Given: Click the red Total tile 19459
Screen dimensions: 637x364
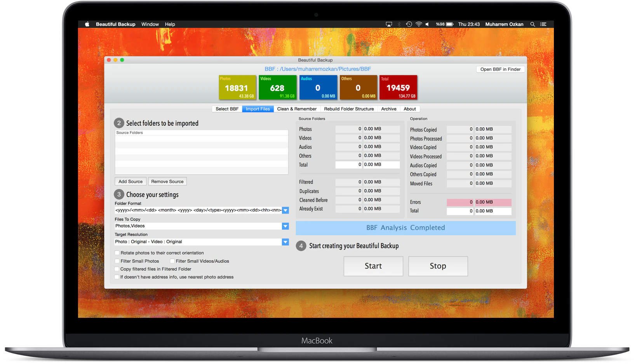Looking at the screenshot, I should [398, 87].
